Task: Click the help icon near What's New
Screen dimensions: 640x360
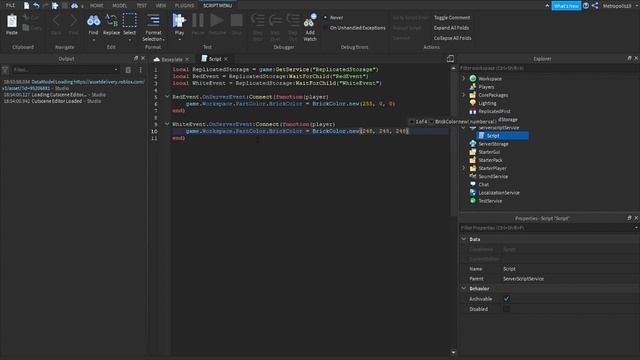Action: click(x=586, y=6)
